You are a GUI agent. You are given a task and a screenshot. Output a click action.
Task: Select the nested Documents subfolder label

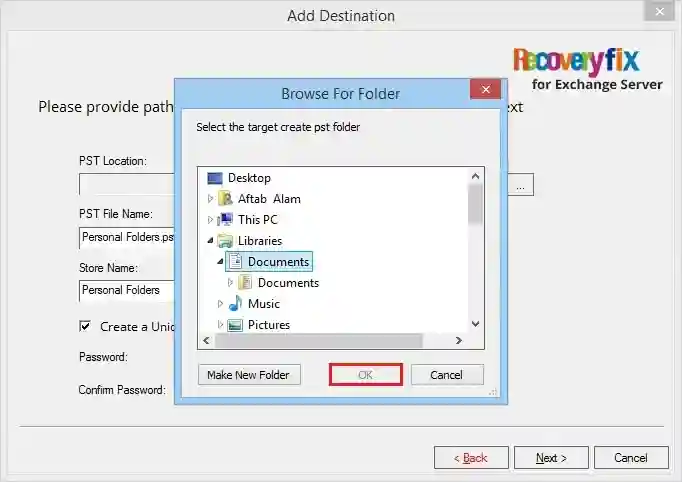coord(288,283)
